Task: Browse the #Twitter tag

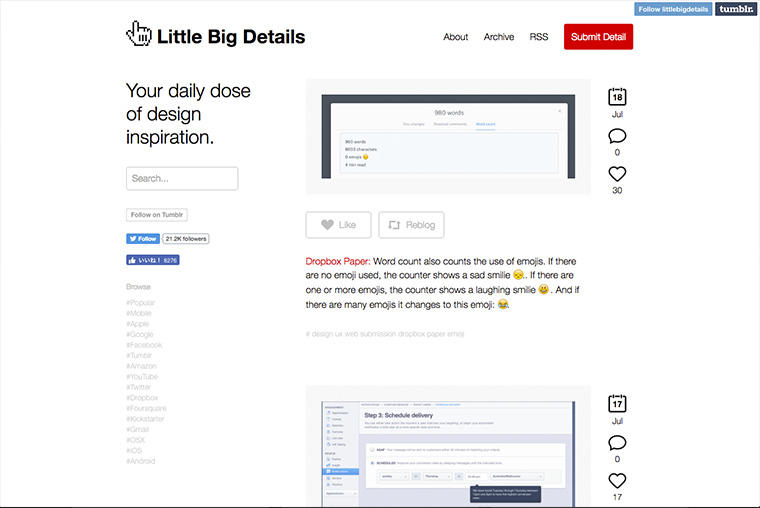Action: click(x=139, y=387)
